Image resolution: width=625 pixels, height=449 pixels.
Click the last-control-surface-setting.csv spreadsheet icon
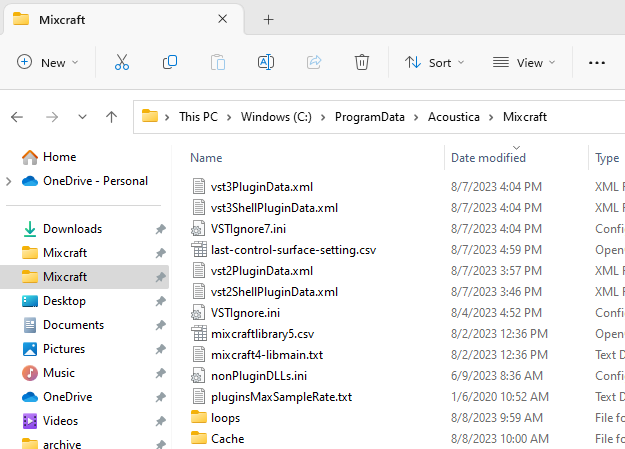pos(199,250)
